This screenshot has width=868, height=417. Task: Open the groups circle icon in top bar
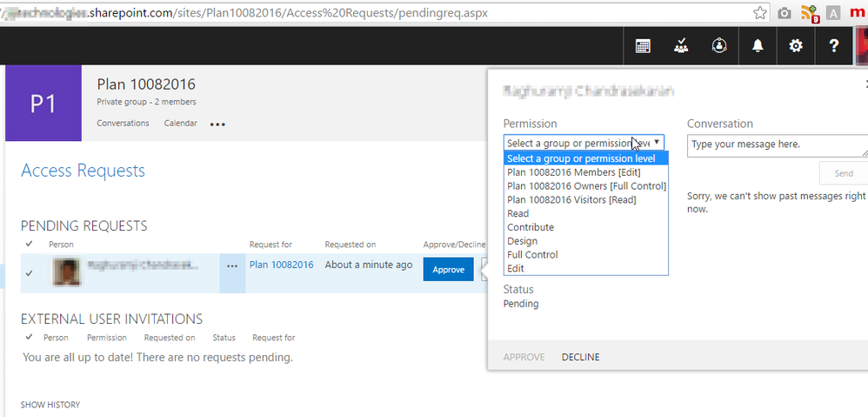click(x=719, y=46)
